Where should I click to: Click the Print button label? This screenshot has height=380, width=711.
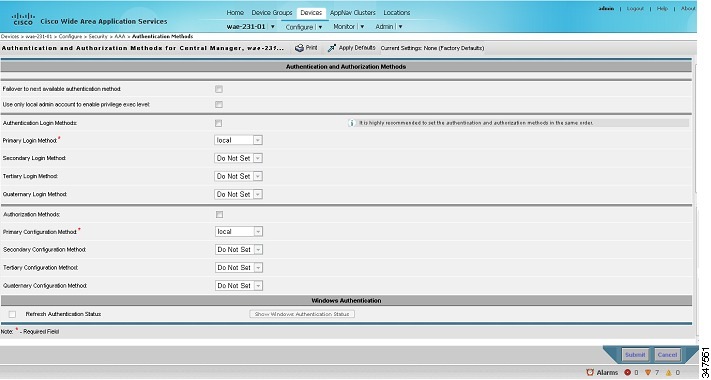tap(311, 48)
